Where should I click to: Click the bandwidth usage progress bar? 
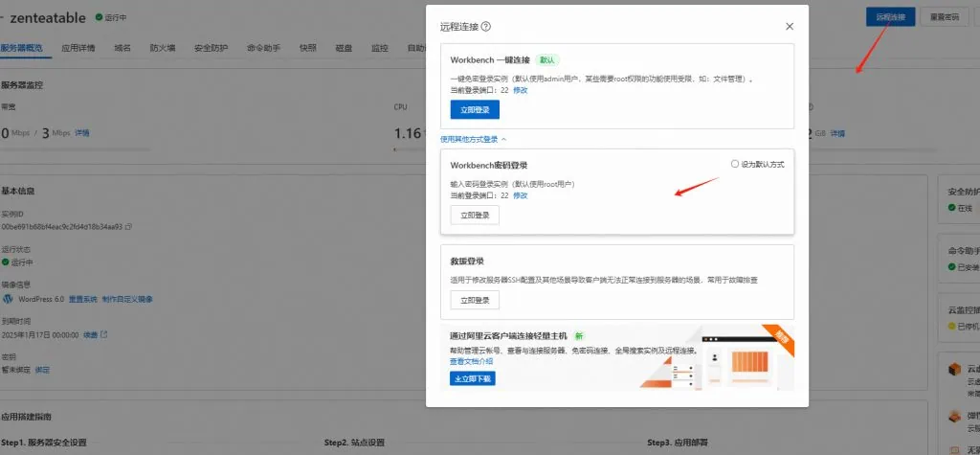tap(76, 149)
